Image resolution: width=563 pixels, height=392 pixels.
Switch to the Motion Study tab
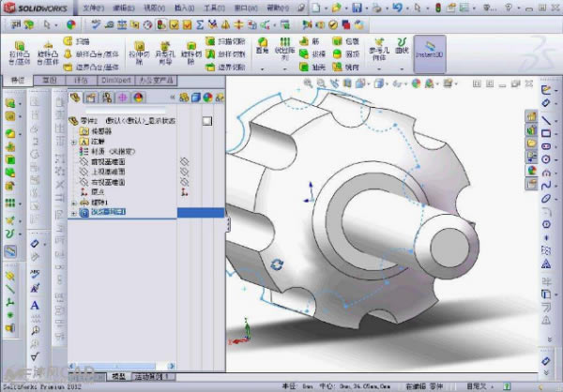(149, 376)
